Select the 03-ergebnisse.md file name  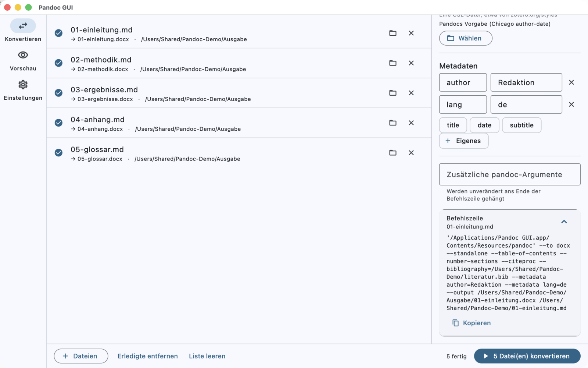(104, 89)
